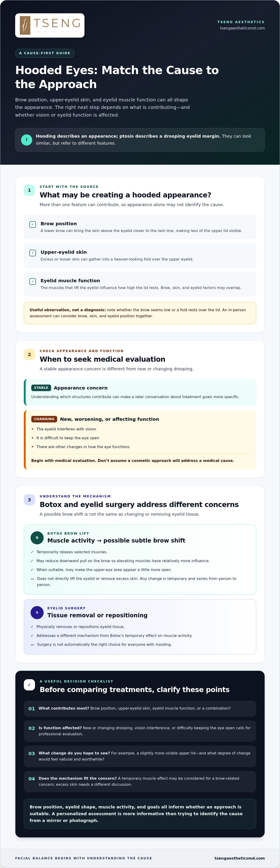This screenshot has width=280, height=868.
Task: Toggle the Upper-eyelid skin checkbox
Action: (33, 253)
